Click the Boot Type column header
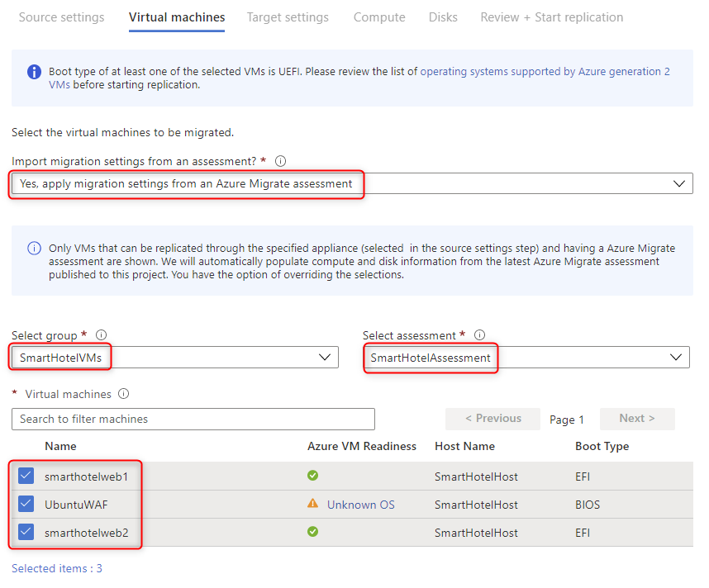This screenshot has height=588, width=709. click(x=602, y=446)
